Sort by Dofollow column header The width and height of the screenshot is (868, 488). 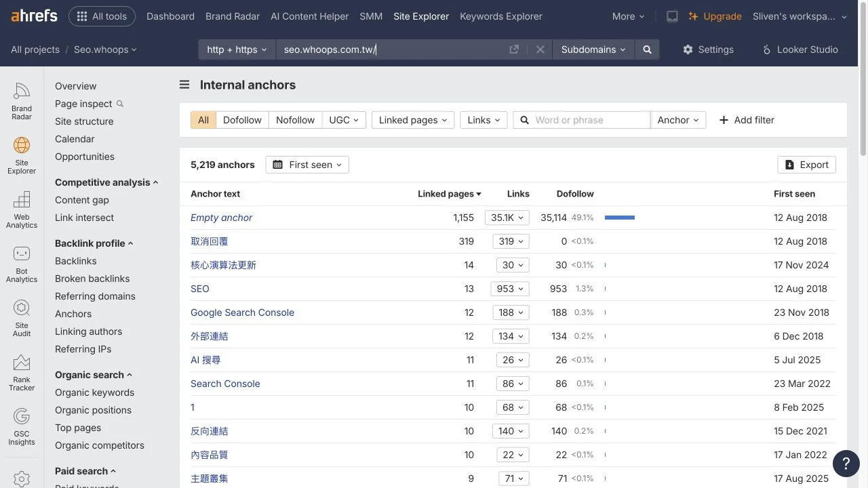(x=575, y=194)
